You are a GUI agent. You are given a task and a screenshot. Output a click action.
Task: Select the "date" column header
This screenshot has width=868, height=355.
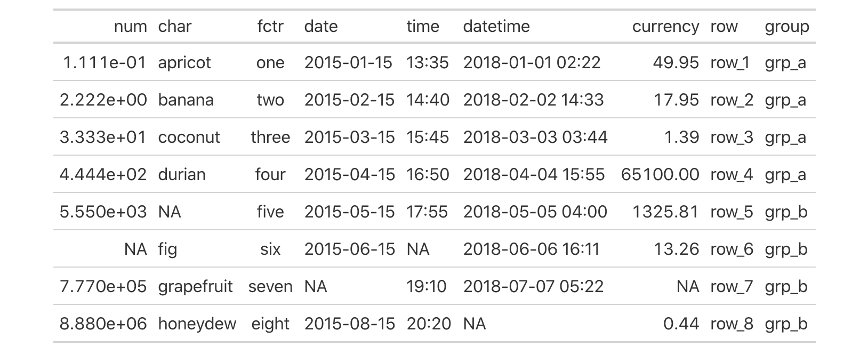(x=320, y=27)
